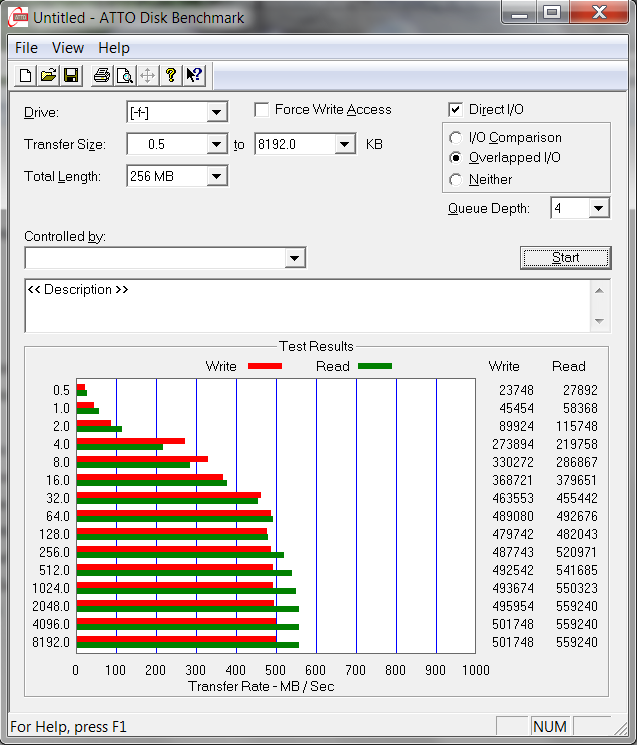Expand the Controlled by combo box
This screenshot has height=745, width=637.
pyautogui.click(x=294, y=258)
